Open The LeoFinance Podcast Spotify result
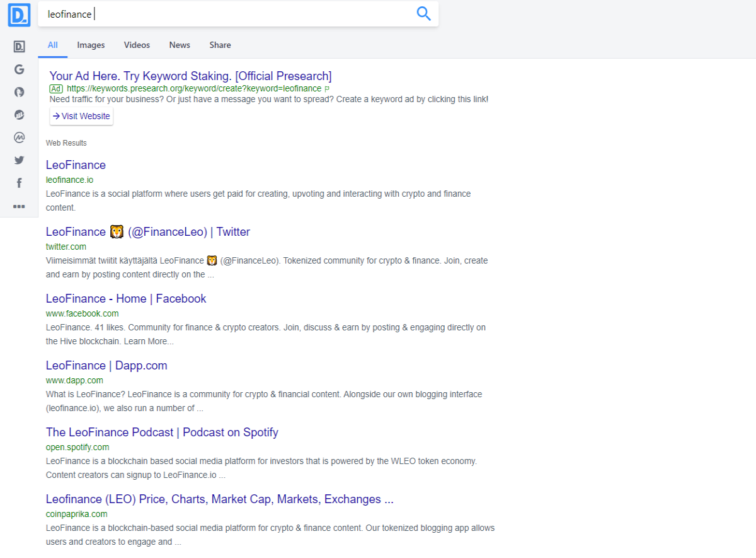 (162, 432)
